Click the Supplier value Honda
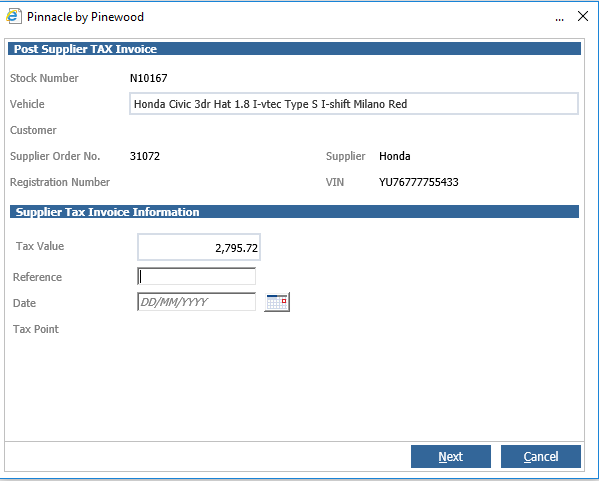 (395, 156)
